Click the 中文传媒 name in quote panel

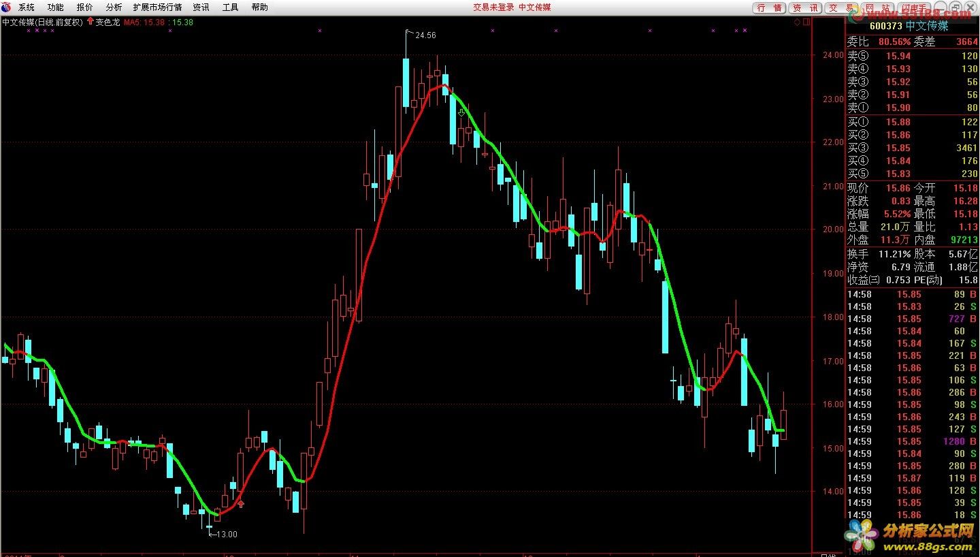click(x=927, y=26)
